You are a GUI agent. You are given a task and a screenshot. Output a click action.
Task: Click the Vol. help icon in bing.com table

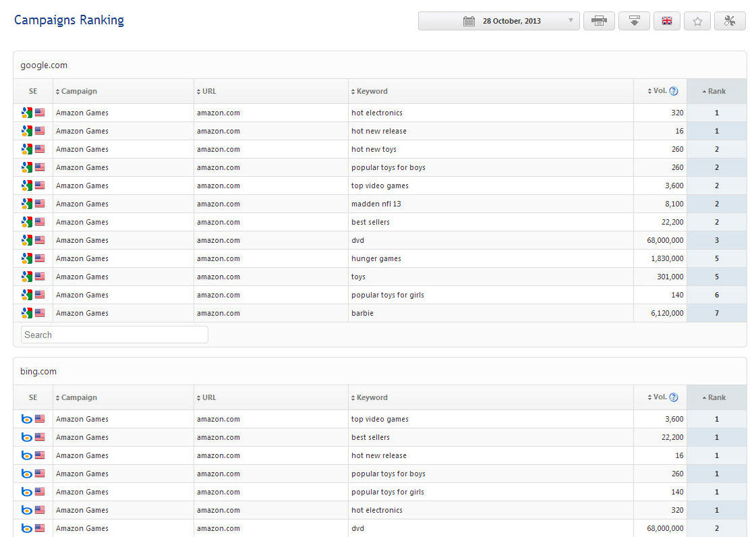pos(673,398)
